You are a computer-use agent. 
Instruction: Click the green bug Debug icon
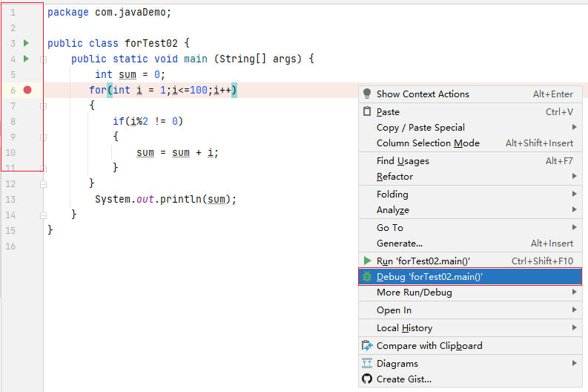click(x=367, y=277)
